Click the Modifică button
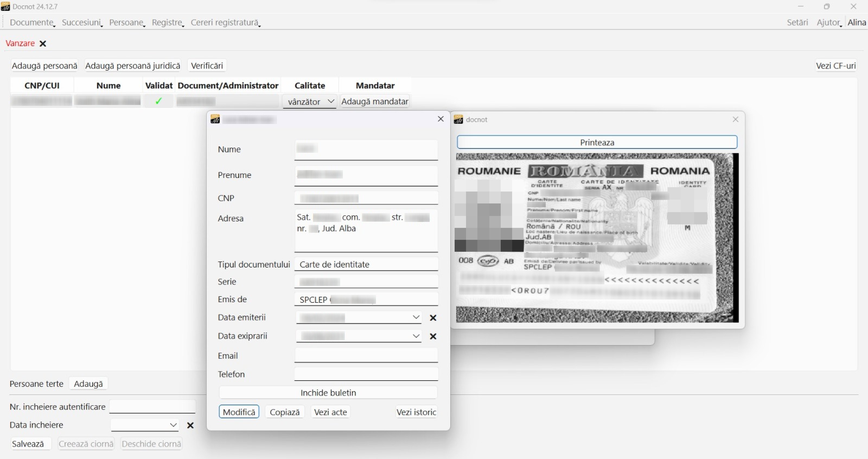 [239, 412]
